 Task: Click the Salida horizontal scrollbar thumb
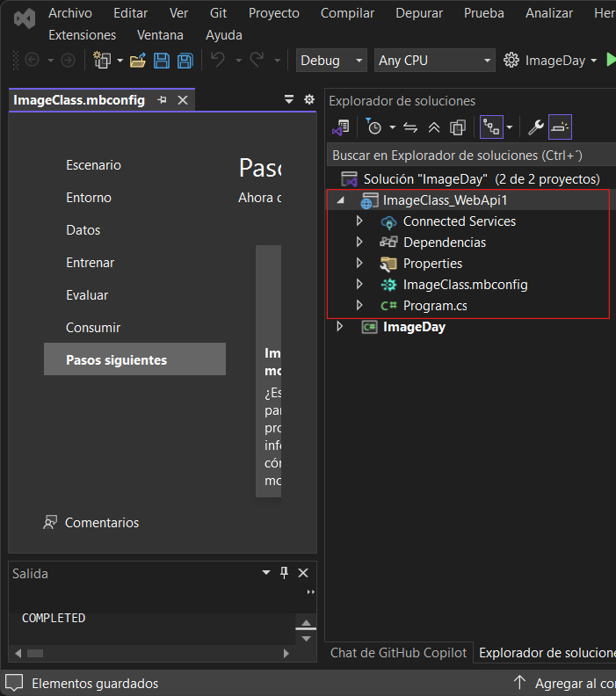click(35, 654)
